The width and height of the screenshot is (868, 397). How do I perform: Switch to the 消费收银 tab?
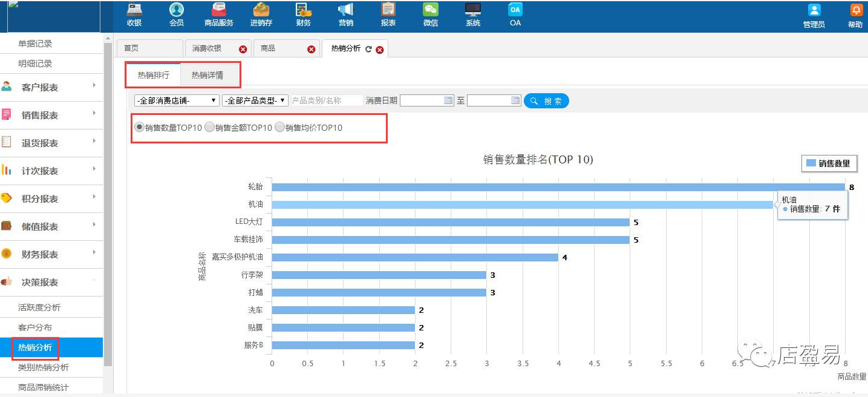point(218,48)
